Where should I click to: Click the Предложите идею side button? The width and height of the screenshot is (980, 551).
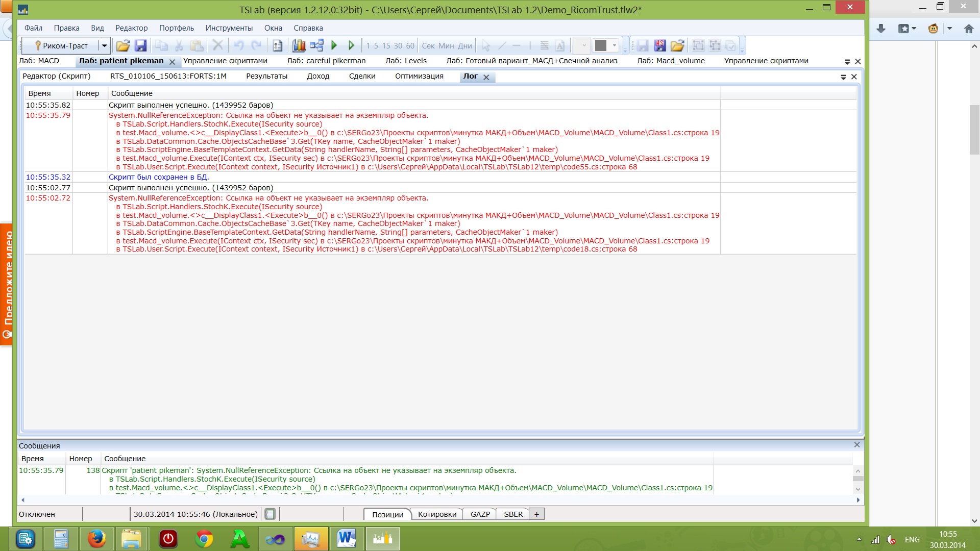tap(7, 285)
